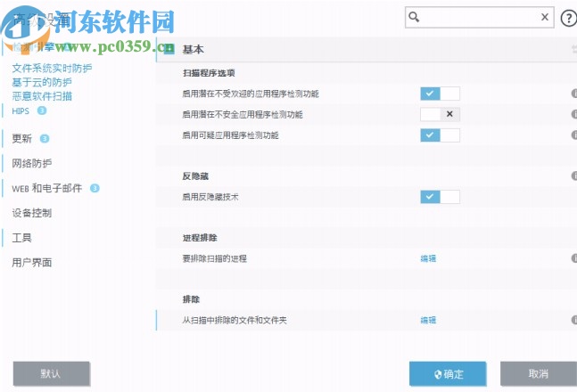Open info icon for 要排除扫描的进程
Image resolution: width=577 pixels, height=392 pixels.
coord(574,258)
